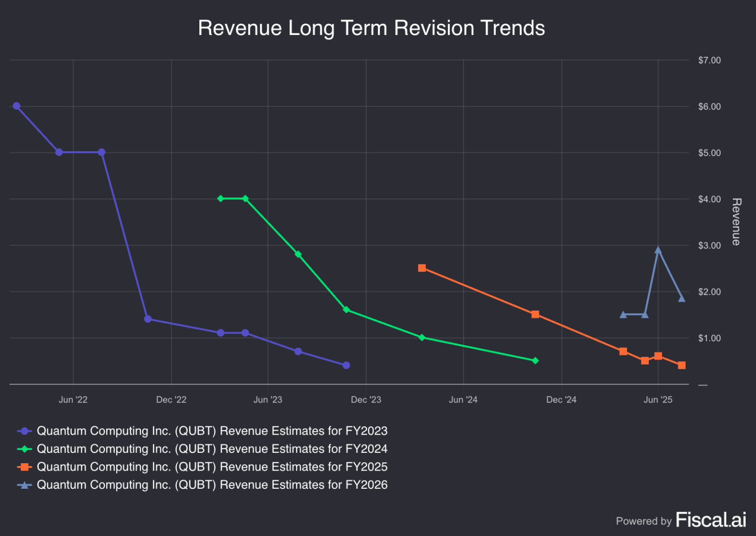Click the green diamond legend marker for FY2024
Viewport: 756px width, 536px height.
click(24, 449)
